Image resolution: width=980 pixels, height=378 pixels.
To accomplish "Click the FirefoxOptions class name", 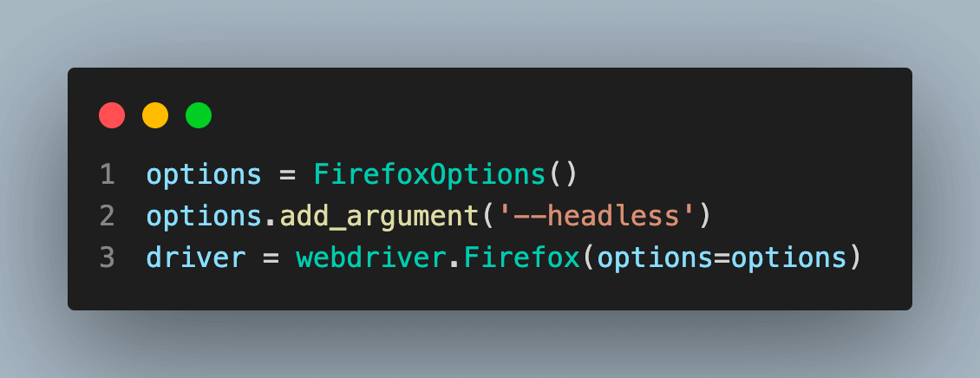I will pyautogui.click(x=429, y=174).
